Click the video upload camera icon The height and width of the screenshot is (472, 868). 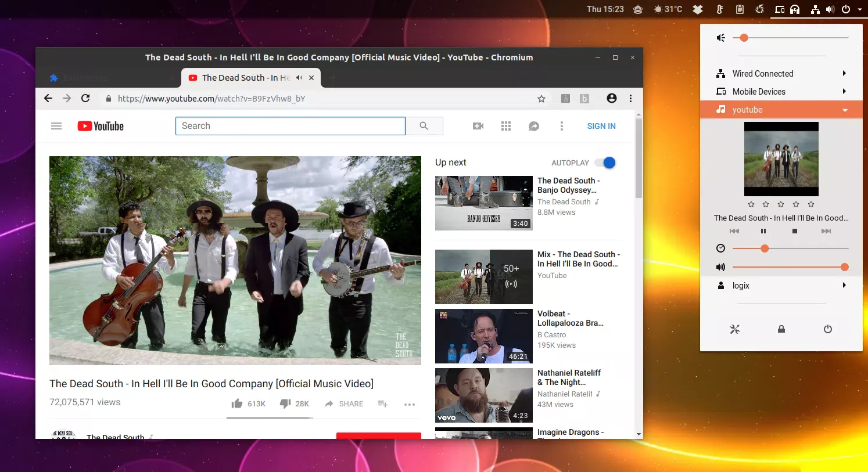(478, 125)
